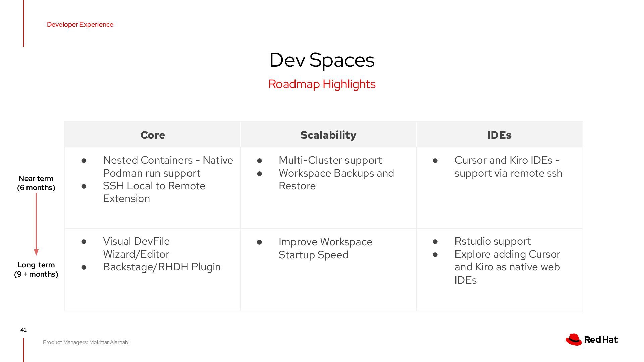Screen dimensions: 644x362
Task: Click Backstage/RHDH Plugin item
Action: [162, 267]
